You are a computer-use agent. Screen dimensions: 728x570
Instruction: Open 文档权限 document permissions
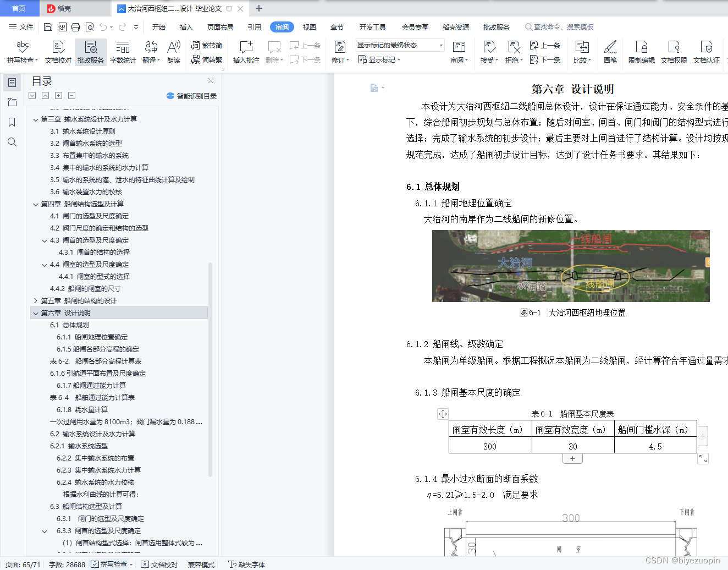tap(674, 52)
